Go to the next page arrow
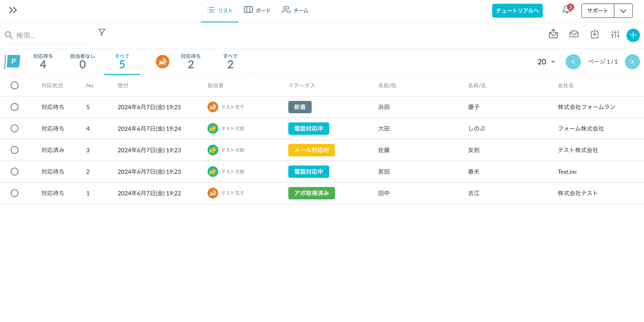The image size is (644, 322). point(632,62)
